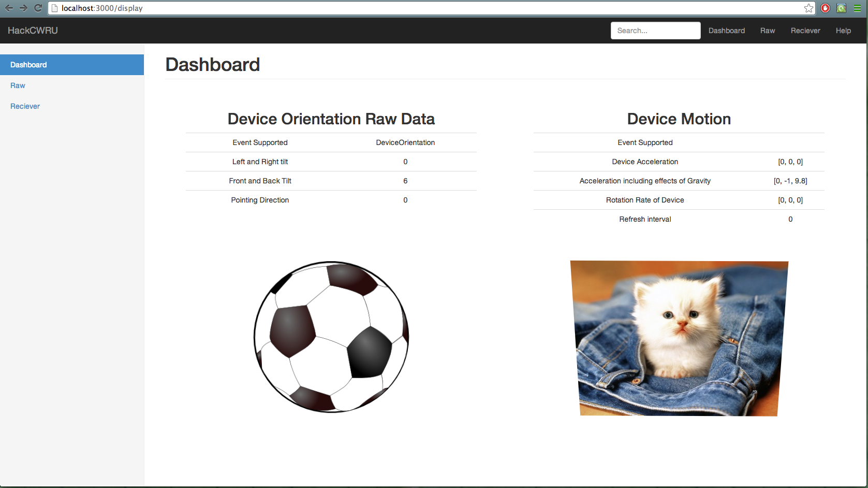
Task: Click Acceleration including effects of Gravity label
Action: coord(645,181)
